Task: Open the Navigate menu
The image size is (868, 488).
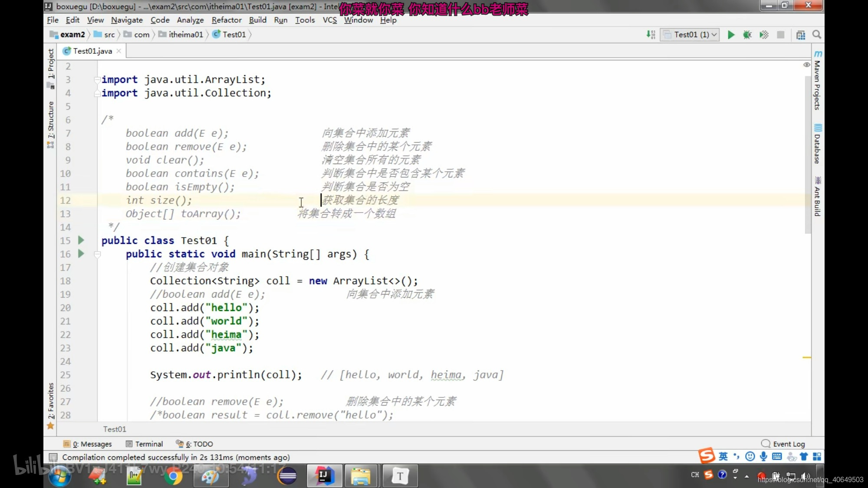Action: (x=127, y=20)
